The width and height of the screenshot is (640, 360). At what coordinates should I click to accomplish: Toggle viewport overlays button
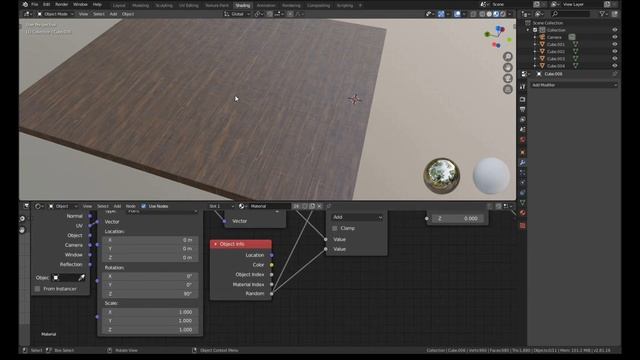(457, 14)
